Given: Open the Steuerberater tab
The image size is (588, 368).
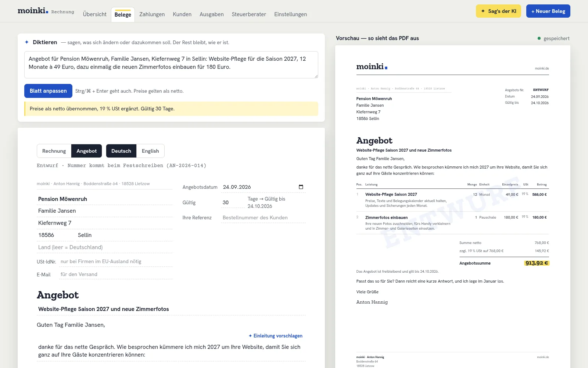Looking at the screenshot, I should (x=249, y=14).
